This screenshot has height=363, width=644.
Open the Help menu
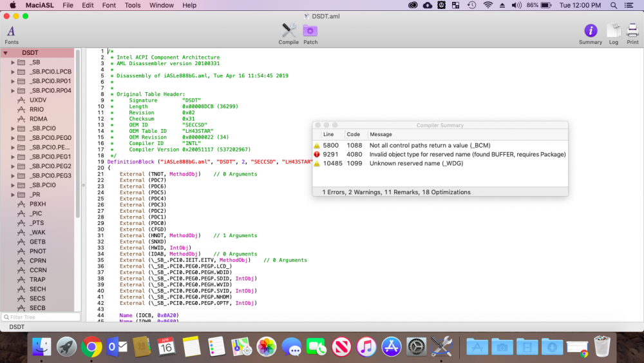coord(189,5)
